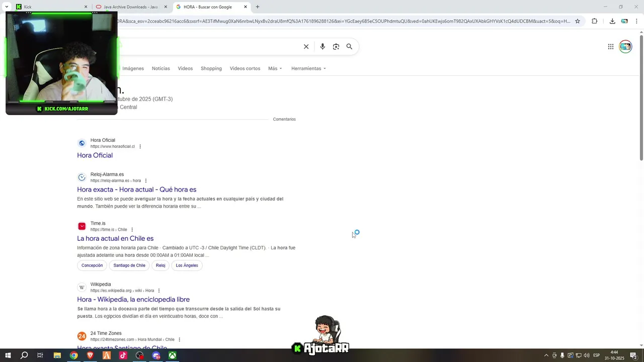Select the Reloj chip

[x=160, y=265]
